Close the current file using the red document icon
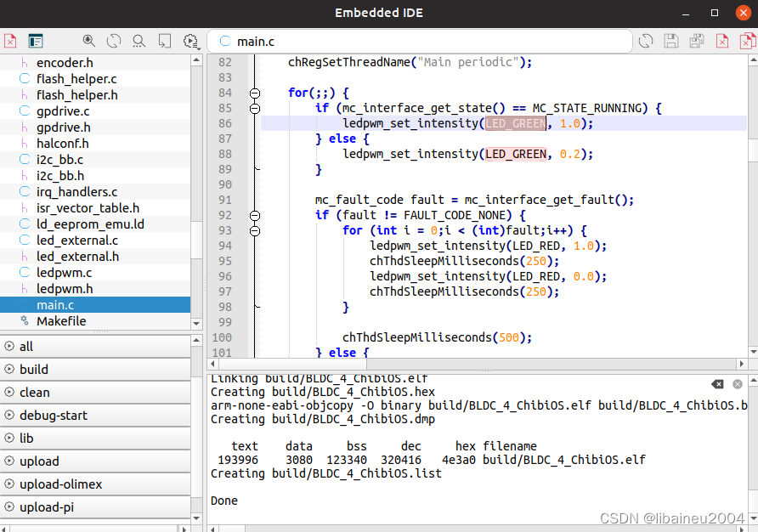The image size is (758, 532). 11,40
